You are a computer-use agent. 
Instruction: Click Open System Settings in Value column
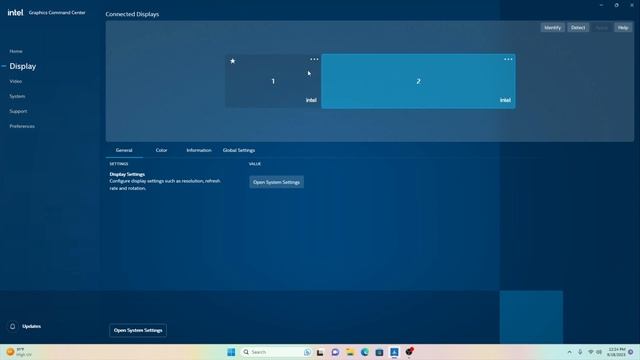[x=276, y=182]
